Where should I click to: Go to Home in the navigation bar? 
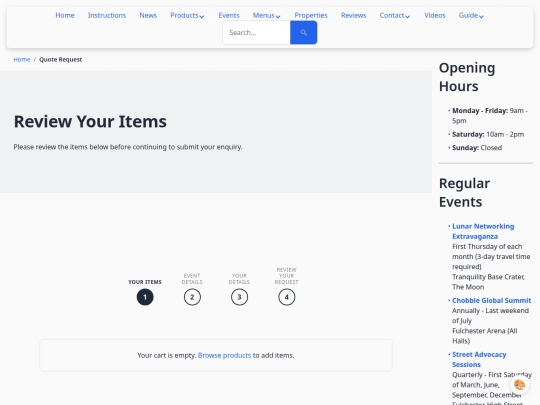[65, 15]
